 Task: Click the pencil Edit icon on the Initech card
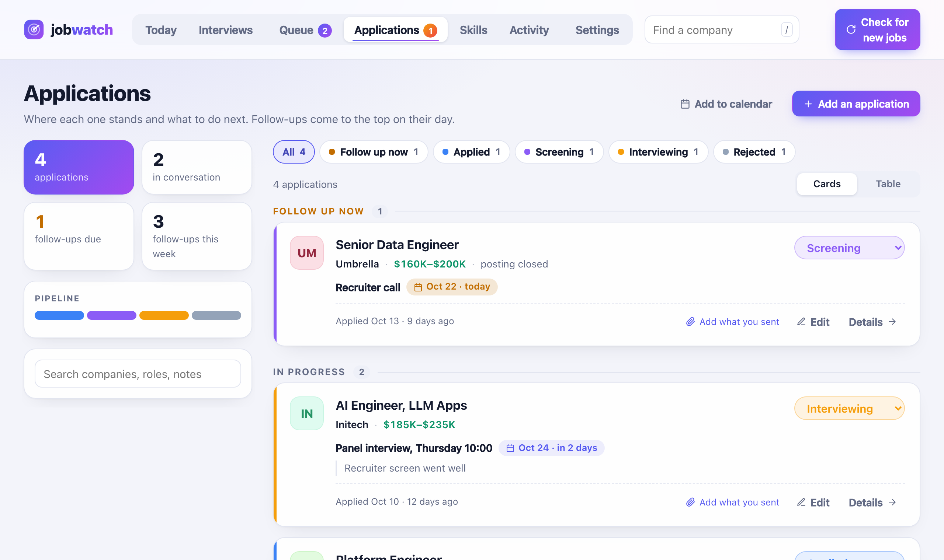coord(801,502)
